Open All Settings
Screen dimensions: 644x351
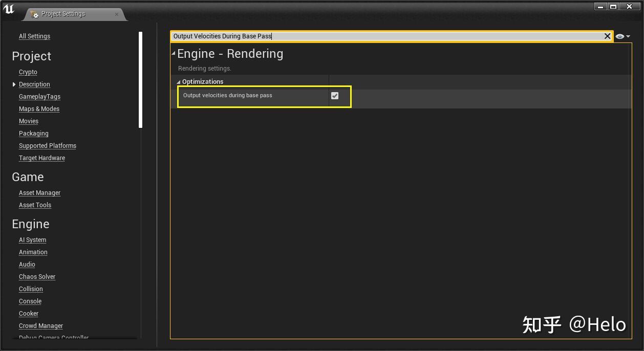coord(34,36)
